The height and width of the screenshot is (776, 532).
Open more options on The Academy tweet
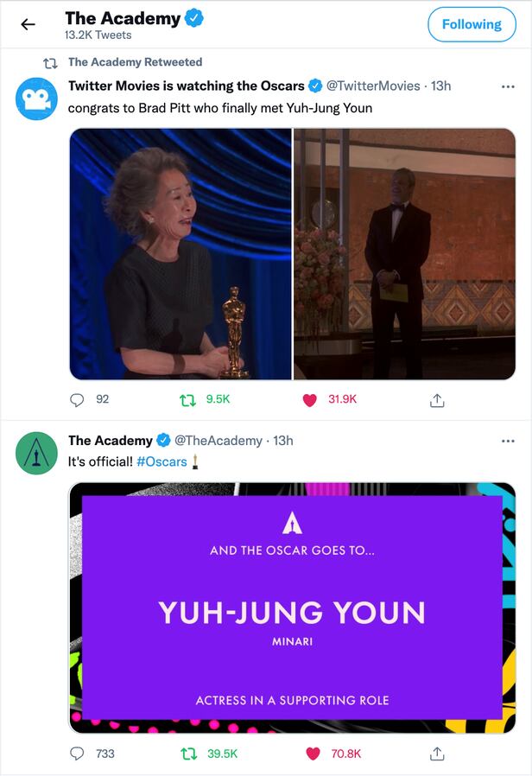coord(508,441)
